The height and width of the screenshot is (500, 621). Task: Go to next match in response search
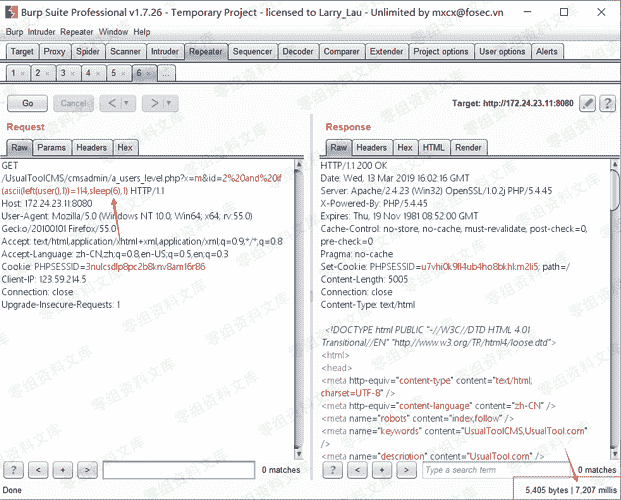tap(407, 469)
